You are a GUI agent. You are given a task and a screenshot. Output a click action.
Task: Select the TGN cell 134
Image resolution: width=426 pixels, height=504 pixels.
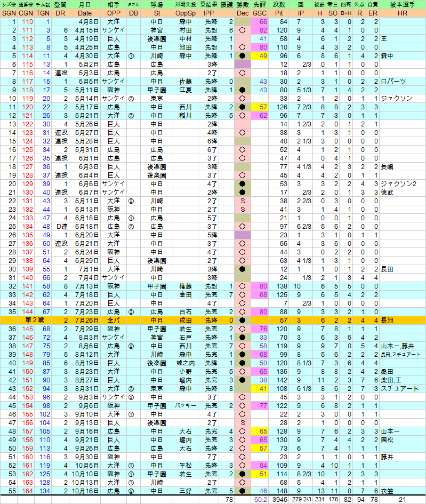(x=43, y=491)
